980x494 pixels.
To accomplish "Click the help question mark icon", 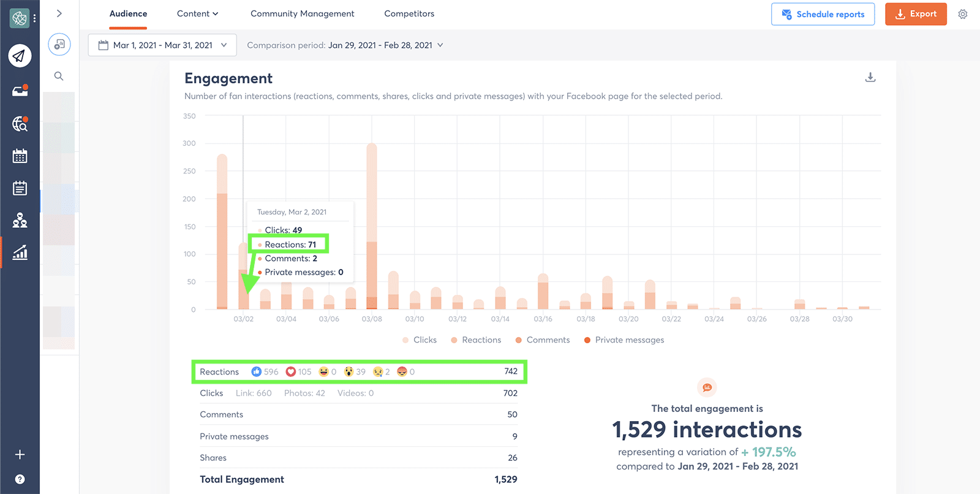I will pyautogui.click(x=20, y=479).
